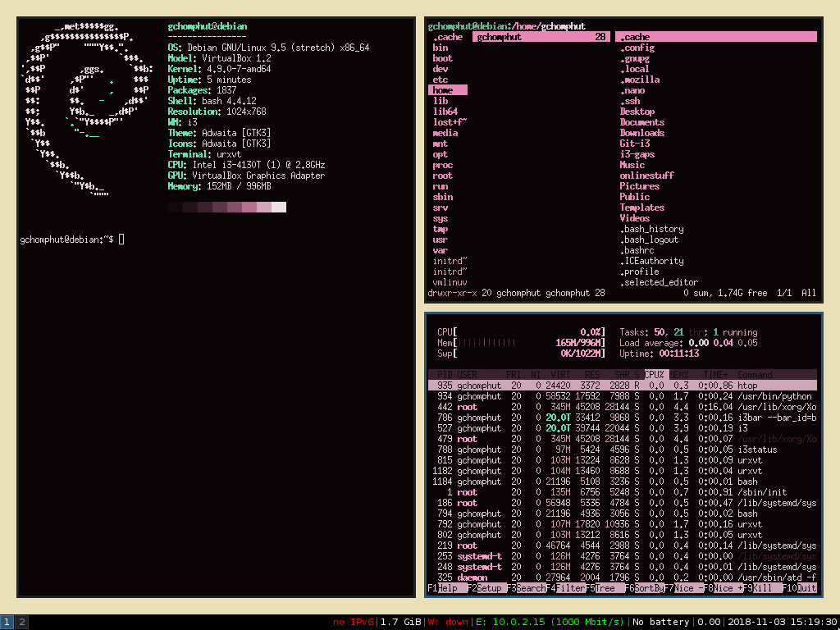Switch to workspace 2 in i3bar

tap(22, 623)
